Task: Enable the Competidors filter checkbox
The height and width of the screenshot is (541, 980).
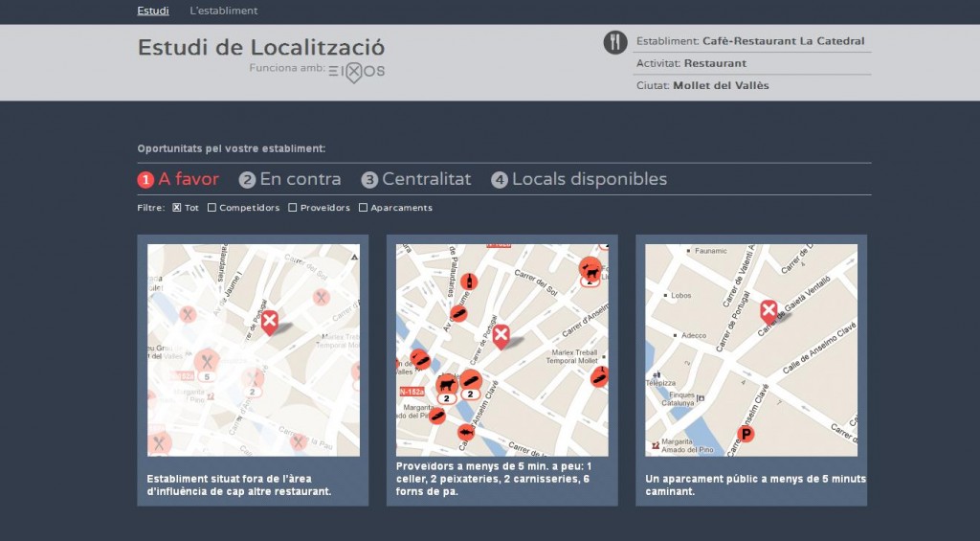Action: point(212,208)
